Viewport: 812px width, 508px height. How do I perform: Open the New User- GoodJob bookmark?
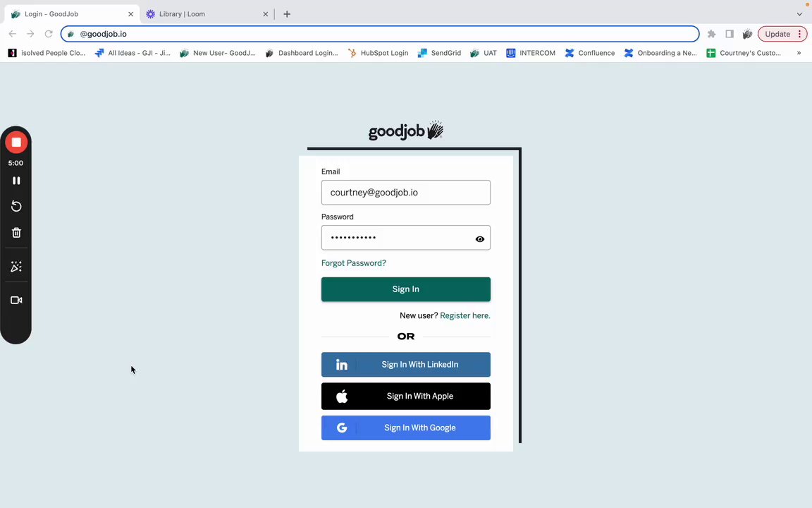218,53
